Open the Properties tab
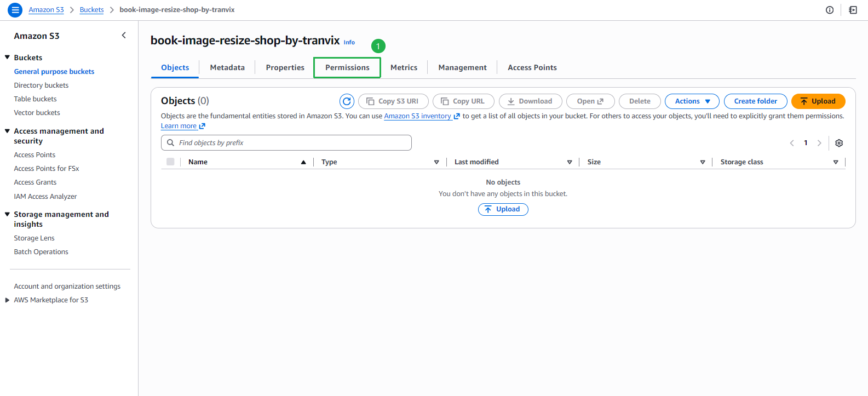Viewport: 868px width, 396px height. tap(285, 67)
